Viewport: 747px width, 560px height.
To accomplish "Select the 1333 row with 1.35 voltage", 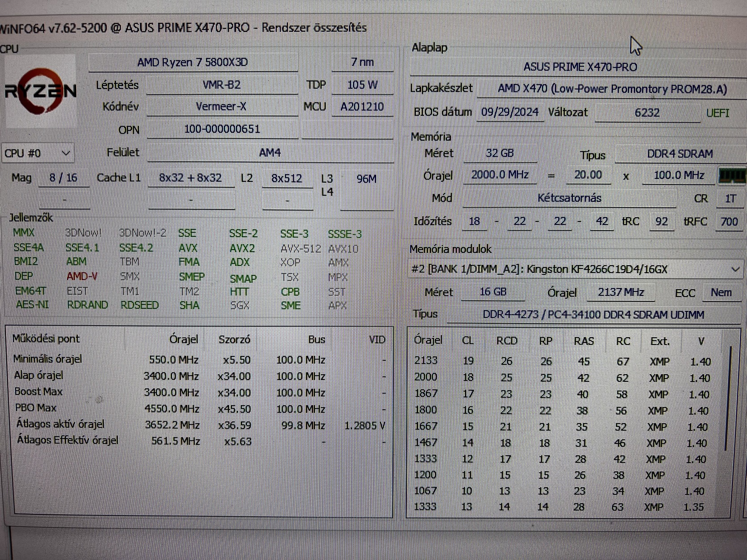I will pos(565,507).
